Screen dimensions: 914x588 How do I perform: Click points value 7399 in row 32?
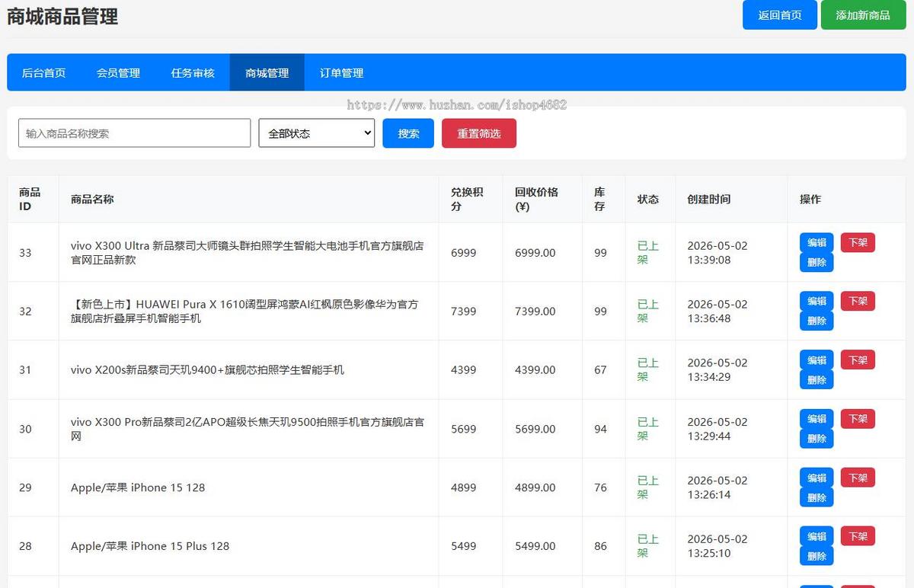click(463, 312)
